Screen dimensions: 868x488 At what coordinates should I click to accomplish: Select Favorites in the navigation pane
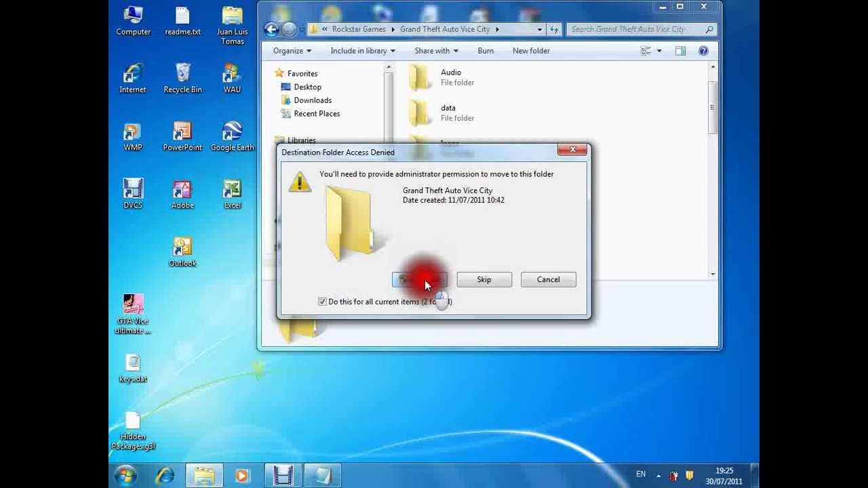pyautogui.click(x=302, y=73)
